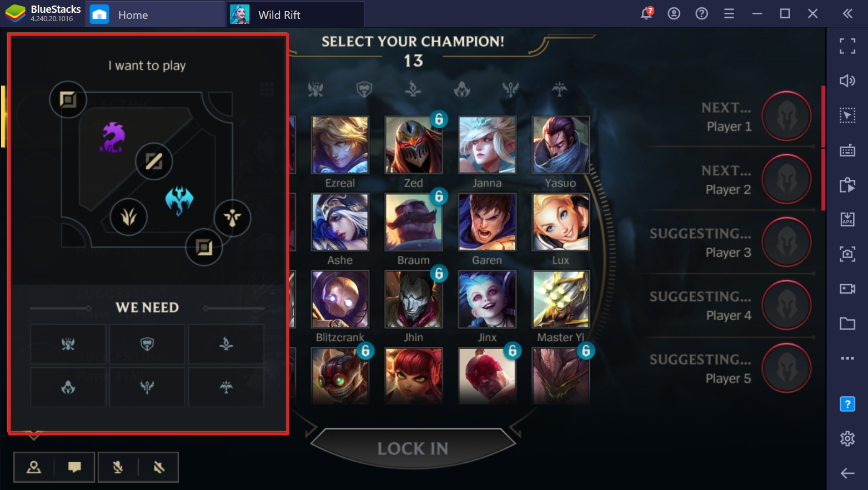Select the Dragon lane position icon
The width and height of the screenshot is (868, 490).
click(x=204, y=247)
